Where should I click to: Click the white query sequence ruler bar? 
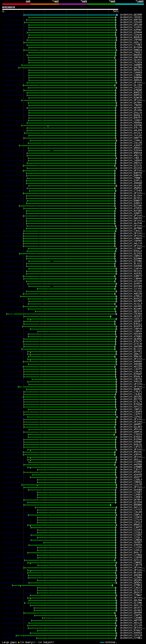(60, 9)
